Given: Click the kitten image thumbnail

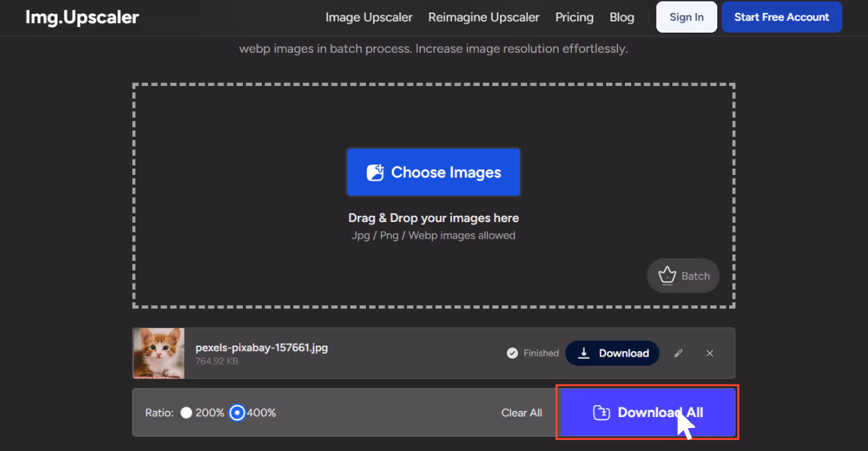Looking at the screenshot, I should [x=159, y=353].
